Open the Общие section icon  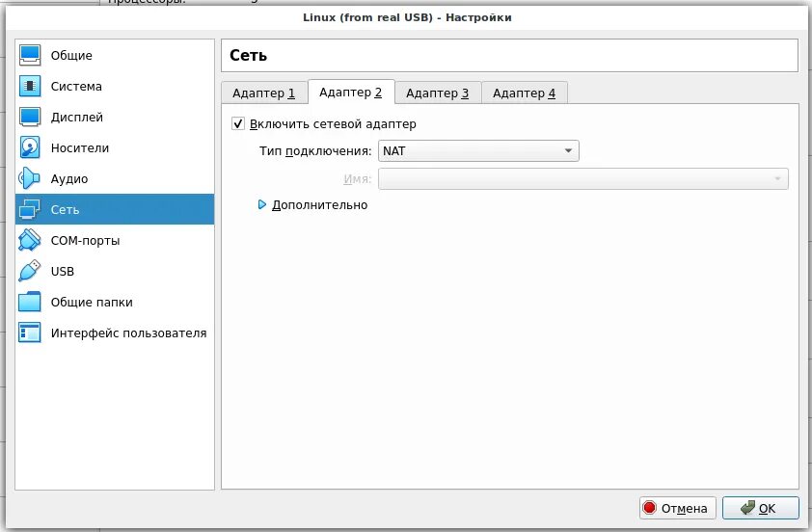(30, 55)
